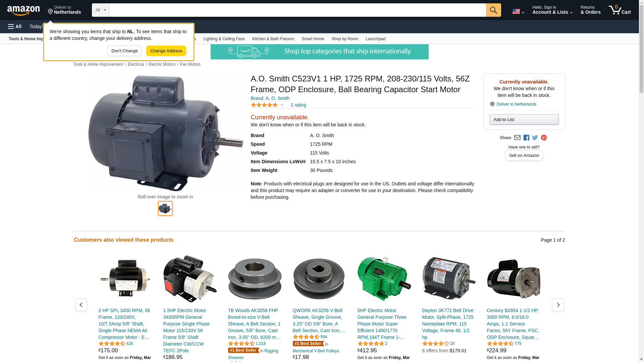Open the shopping cart icon
The height and width of the screenshot is (362, 644).
coord(620,10)
